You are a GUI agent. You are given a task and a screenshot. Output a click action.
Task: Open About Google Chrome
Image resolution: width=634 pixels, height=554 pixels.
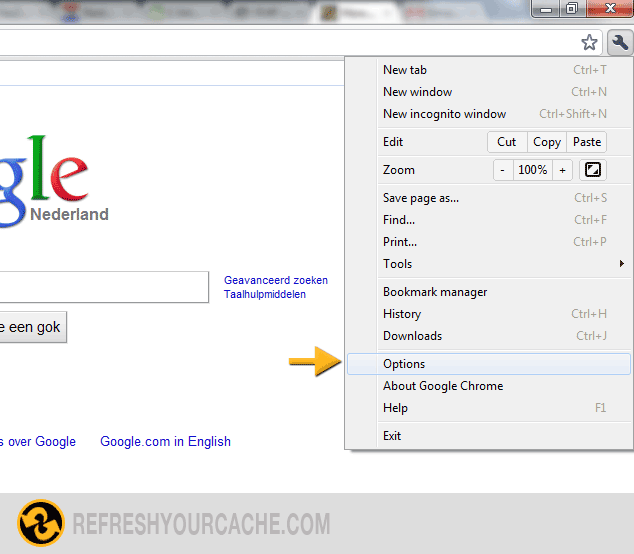[488, 386]
